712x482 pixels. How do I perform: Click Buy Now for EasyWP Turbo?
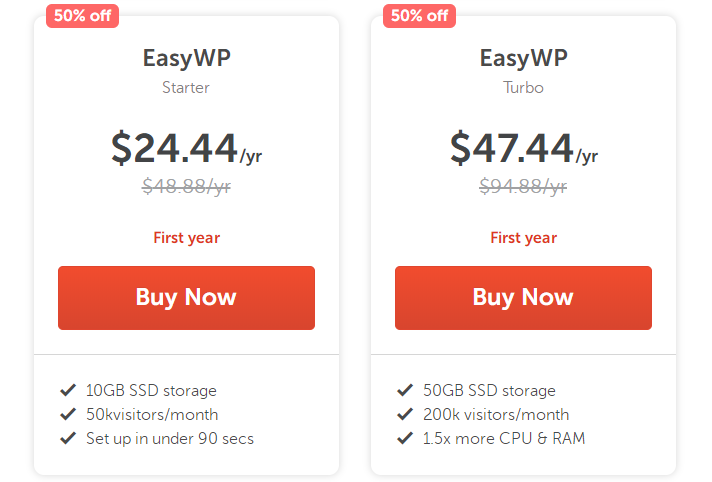523,297
